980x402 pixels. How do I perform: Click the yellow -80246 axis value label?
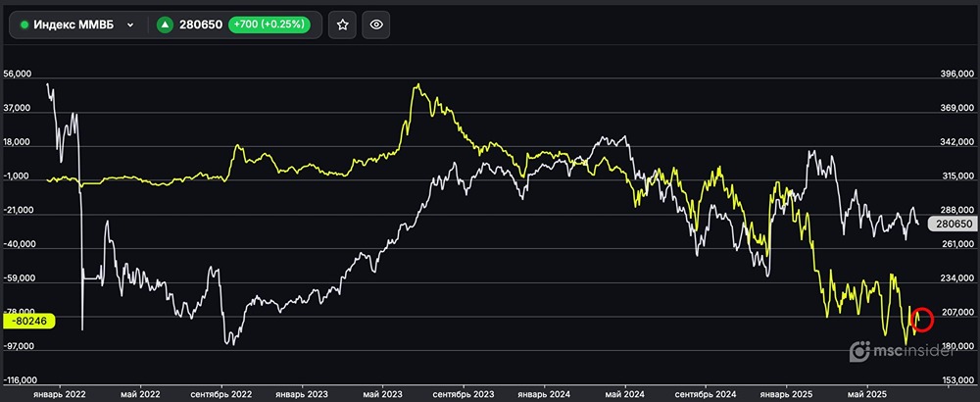[x=29, y=322]
